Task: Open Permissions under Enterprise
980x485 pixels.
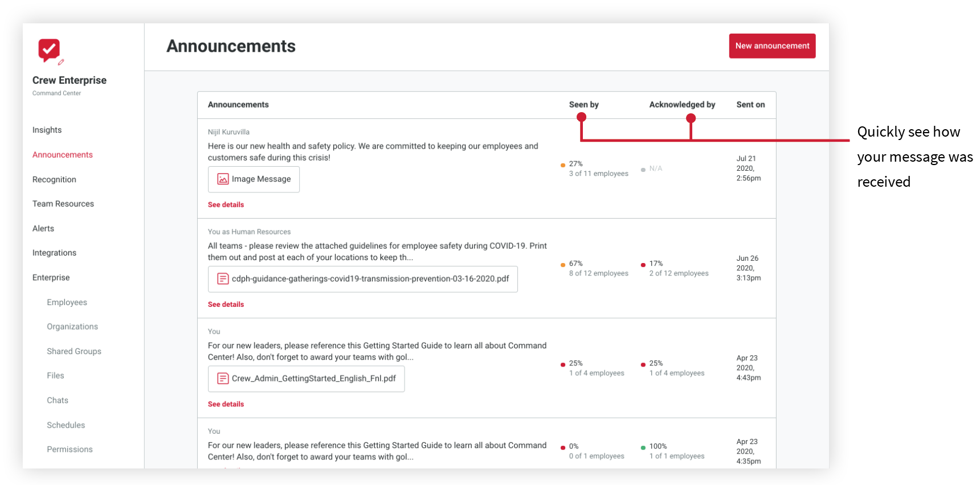Action: pyautogui.click(x=70, y=450)
